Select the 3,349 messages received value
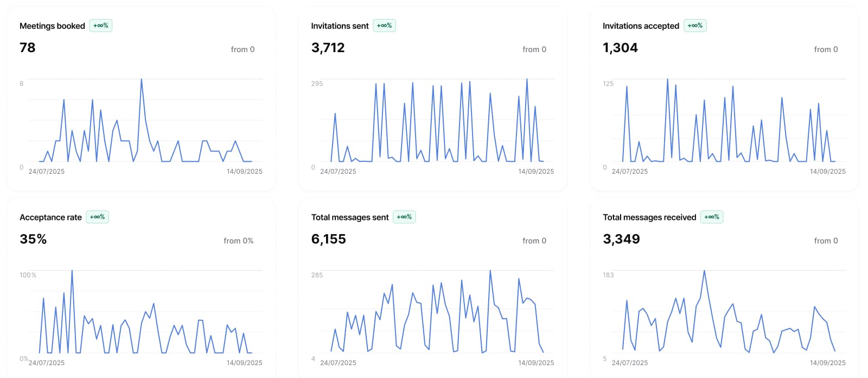This screenshot has height=378, width=868. 621,240
